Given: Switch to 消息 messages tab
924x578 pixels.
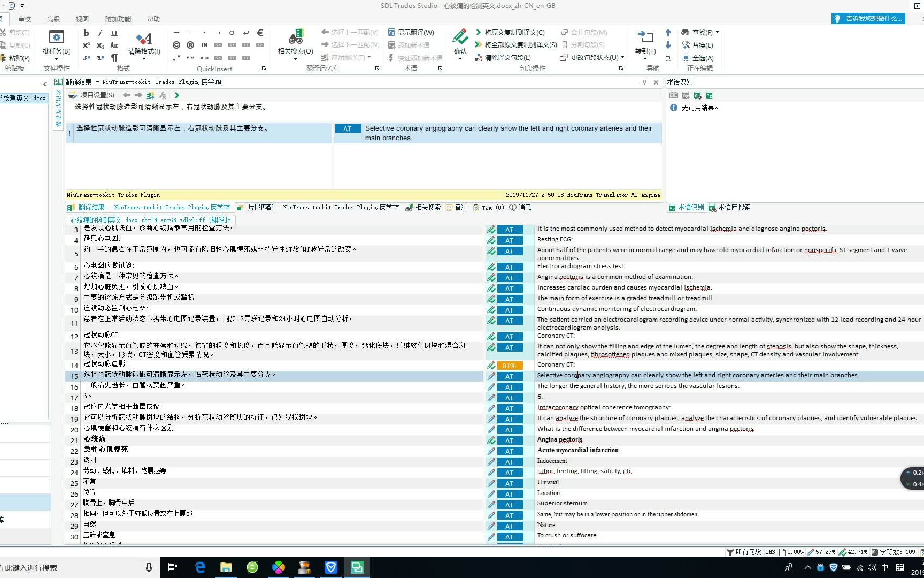Looking at the screenshot, I should pyautogui.click(x=520, y=208).
